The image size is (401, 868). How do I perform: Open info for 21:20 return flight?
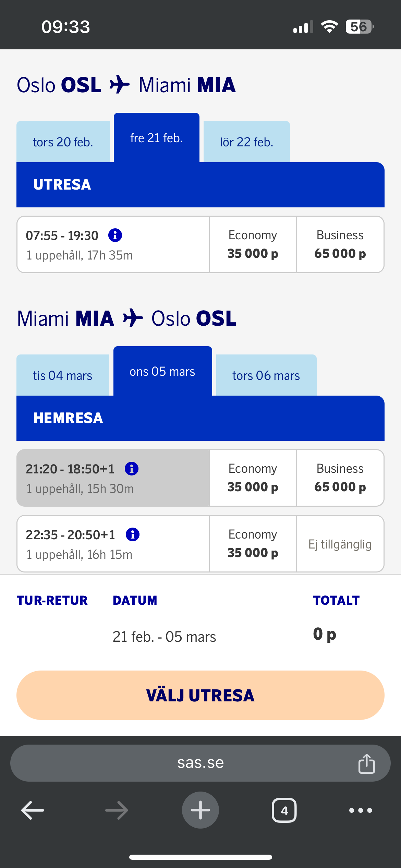tap(132, 469)
